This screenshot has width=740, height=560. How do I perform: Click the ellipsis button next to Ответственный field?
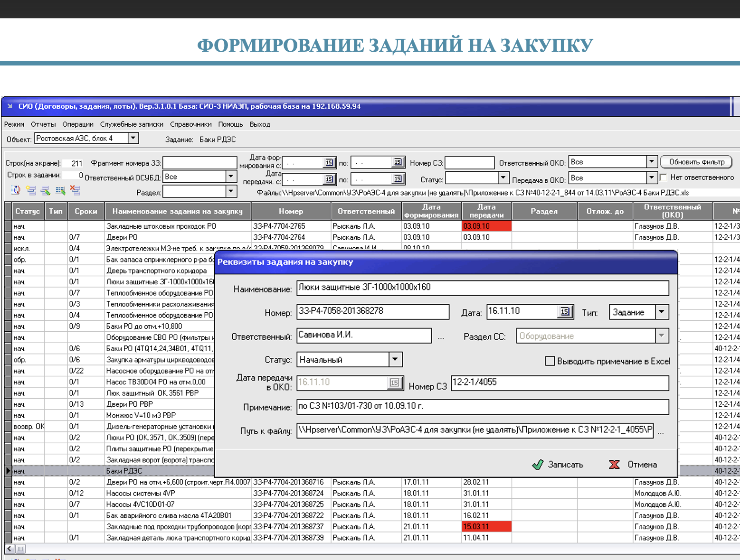click(x=441, y=337)
